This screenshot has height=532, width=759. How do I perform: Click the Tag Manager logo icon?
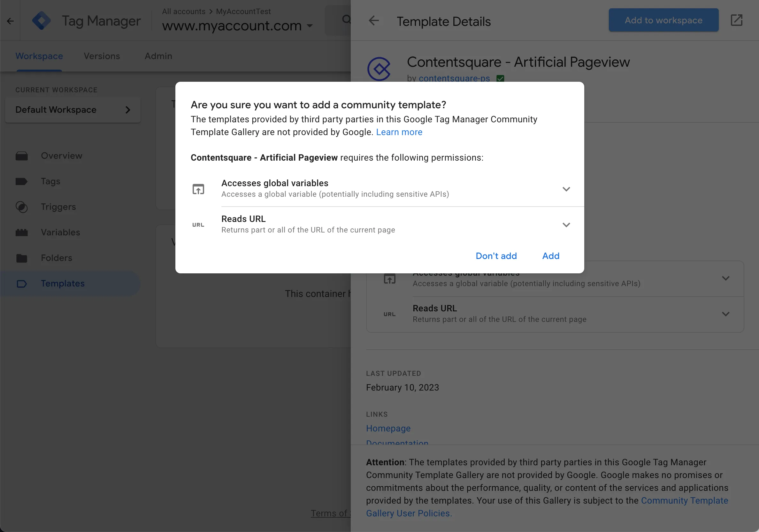click(x=41, y=21)
